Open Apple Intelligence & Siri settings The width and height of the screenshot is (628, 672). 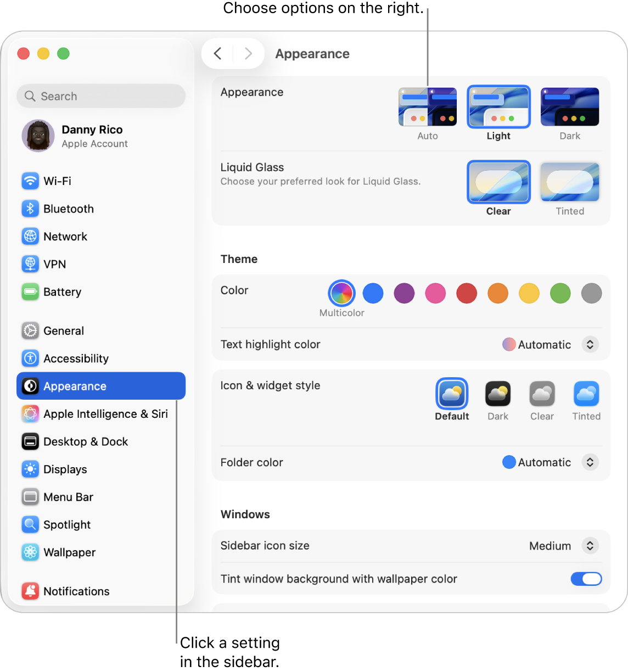106,413
